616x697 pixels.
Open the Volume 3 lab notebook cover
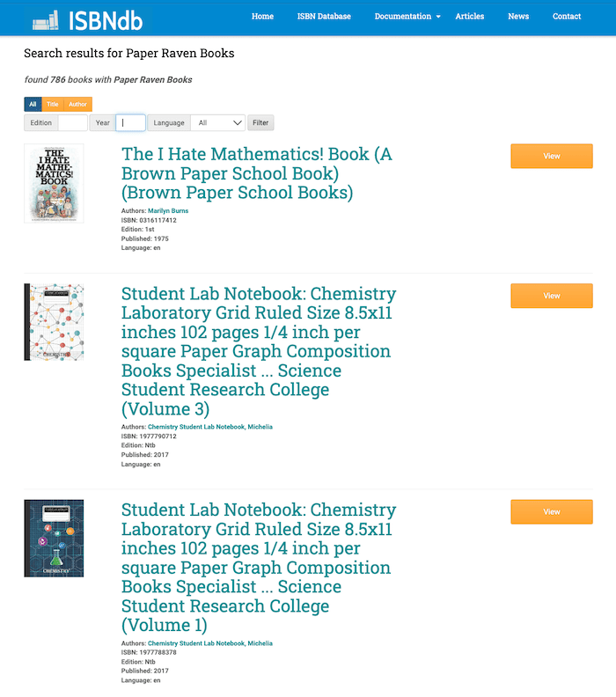[x=54, y=322]
